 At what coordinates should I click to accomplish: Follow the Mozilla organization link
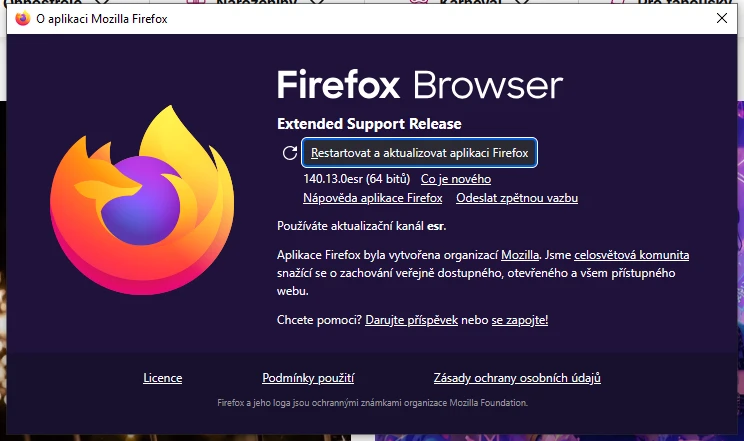click(520, 255)
